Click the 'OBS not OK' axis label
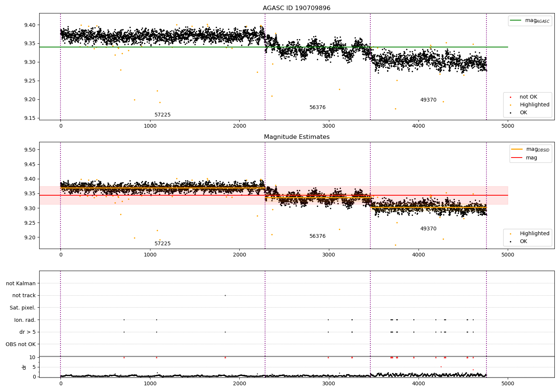The width and height of the screenshot is (560, 392). pos(21,345)
